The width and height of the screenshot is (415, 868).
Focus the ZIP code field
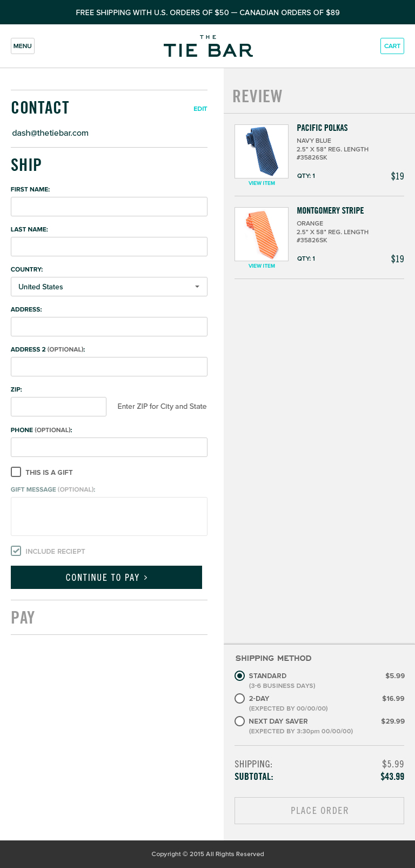coord(58,407)
